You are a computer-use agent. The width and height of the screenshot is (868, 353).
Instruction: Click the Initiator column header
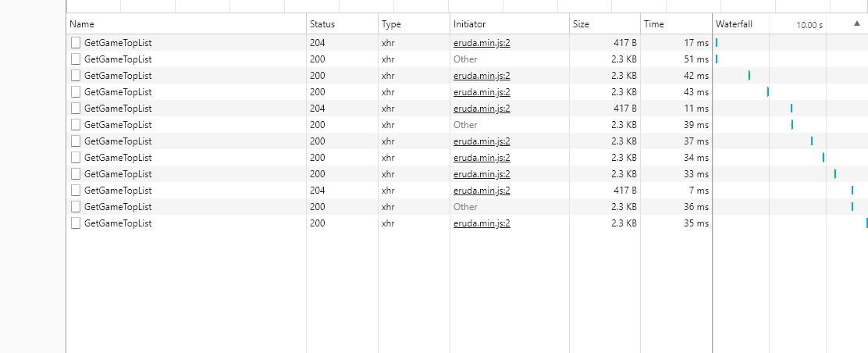(x=469, y=24)
